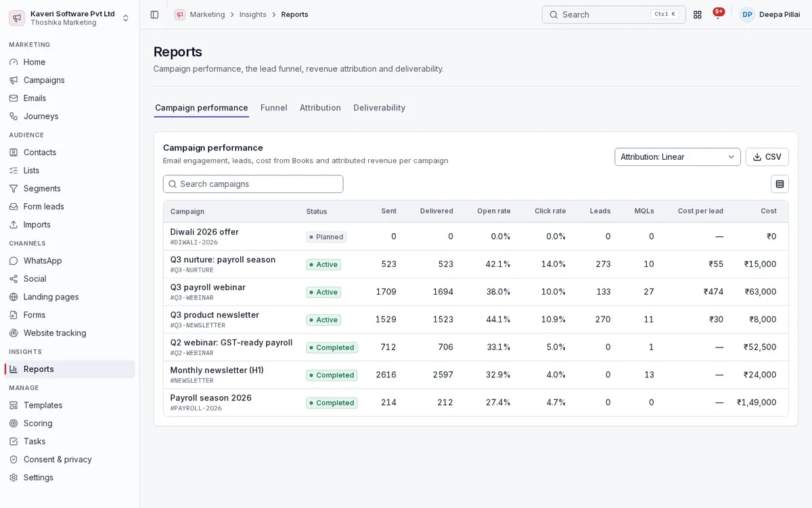Image resolution: width=812 pixels, height=508 pixels.
Task: Go to Emails section
Action: [70, 98]
